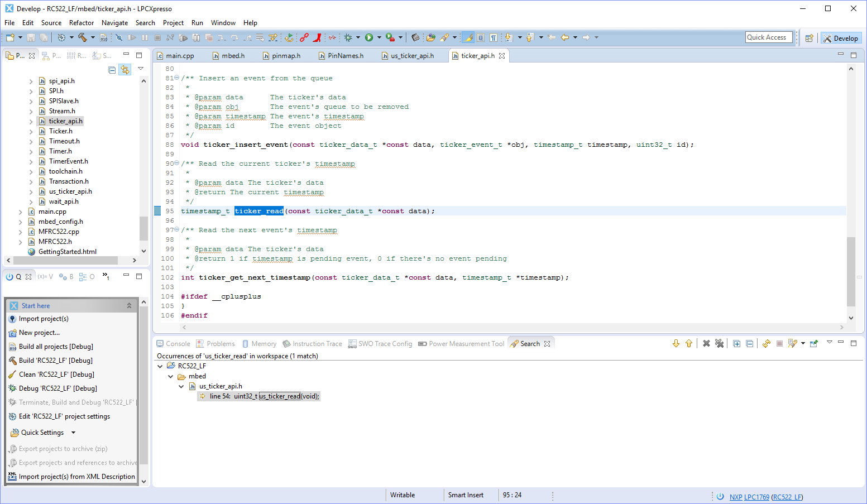Screen dimensions: 867x504
Task: Collapse the Start here section
Action: point(129,306)
